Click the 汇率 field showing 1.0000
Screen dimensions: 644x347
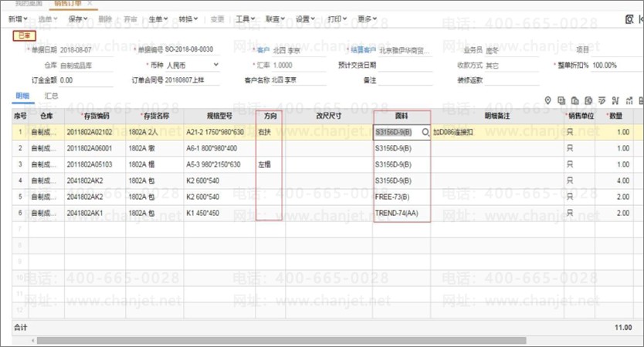(299, 66)
